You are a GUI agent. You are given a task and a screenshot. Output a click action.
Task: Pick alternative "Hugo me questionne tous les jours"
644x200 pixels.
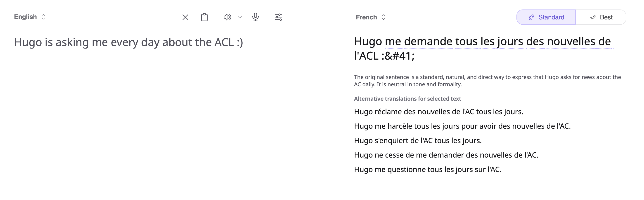[x=428, y=170]
